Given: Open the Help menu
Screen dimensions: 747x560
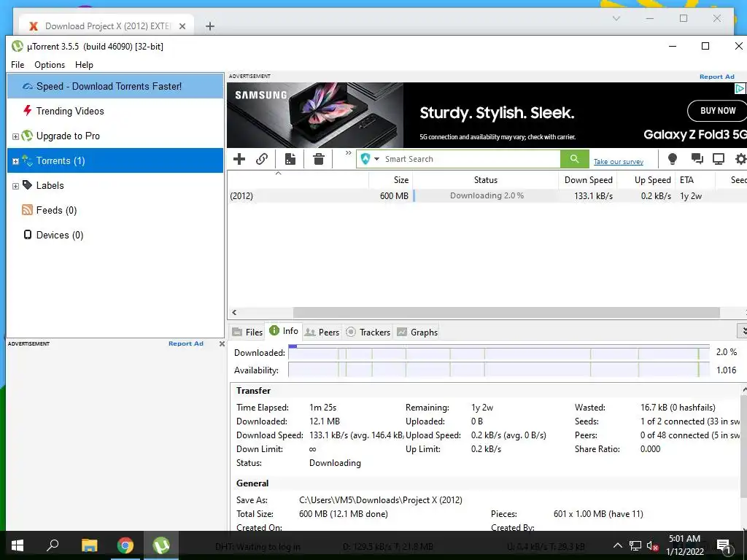Looking at the screenshot, I should click(x=84, y=65).
